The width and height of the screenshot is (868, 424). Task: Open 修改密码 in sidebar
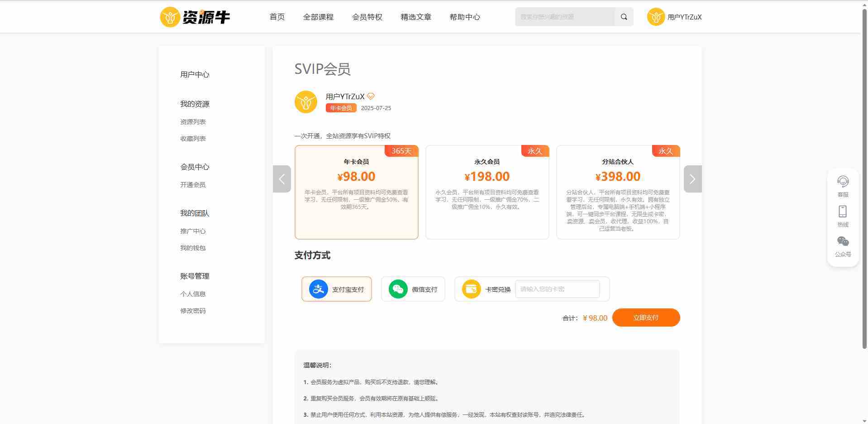193,311
